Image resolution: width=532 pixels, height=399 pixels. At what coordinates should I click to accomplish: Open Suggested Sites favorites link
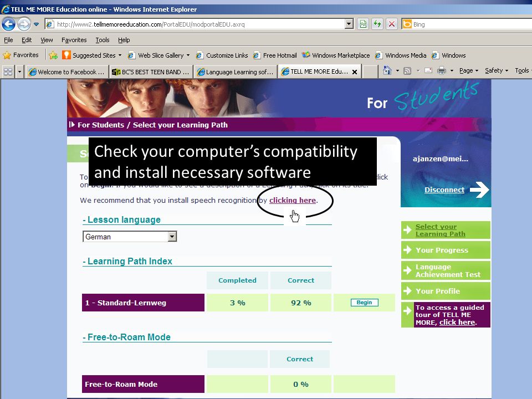(x=91, y=55)
